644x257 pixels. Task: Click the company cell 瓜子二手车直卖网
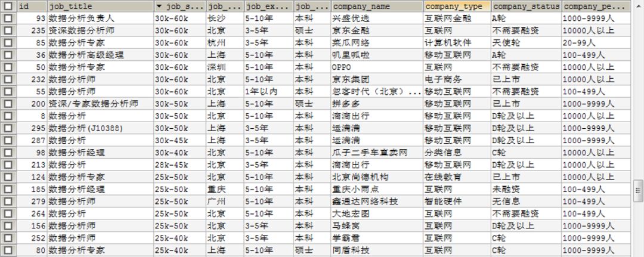pyautogui.click(x=377, y=153)
